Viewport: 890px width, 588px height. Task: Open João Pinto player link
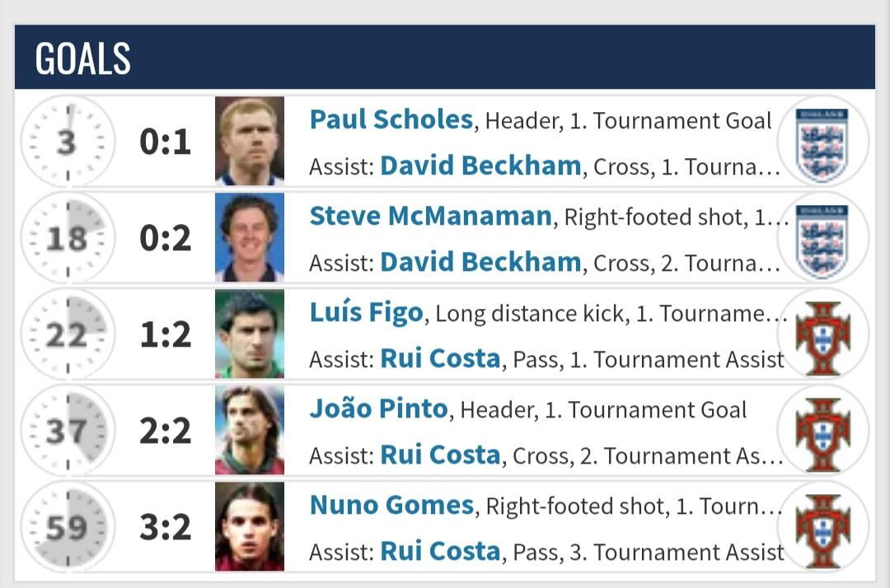click(x=378, y=409)
